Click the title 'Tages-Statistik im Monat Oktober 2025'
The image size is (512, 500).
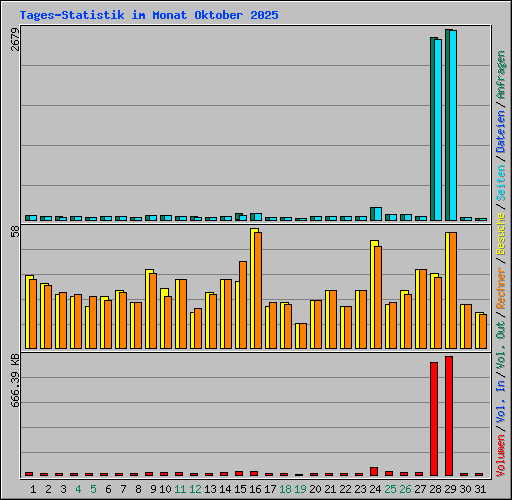149,15
